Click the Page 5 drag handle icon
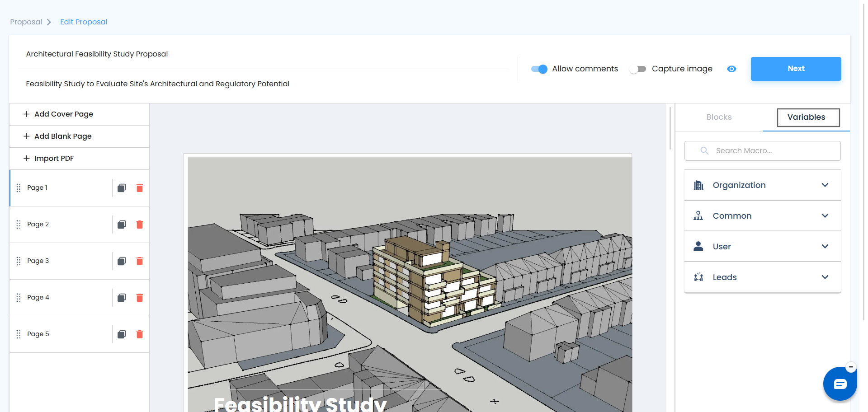 coord(19,334)
